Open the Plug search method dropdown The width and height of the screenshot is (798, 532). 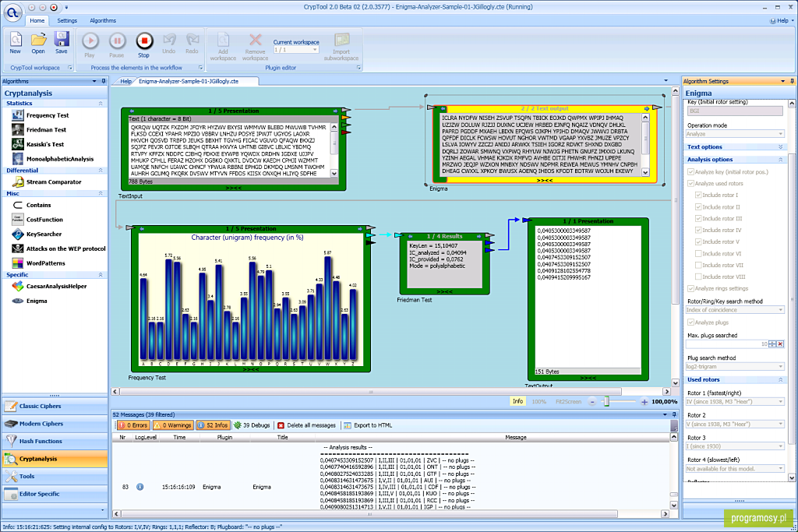pos(735,367)
